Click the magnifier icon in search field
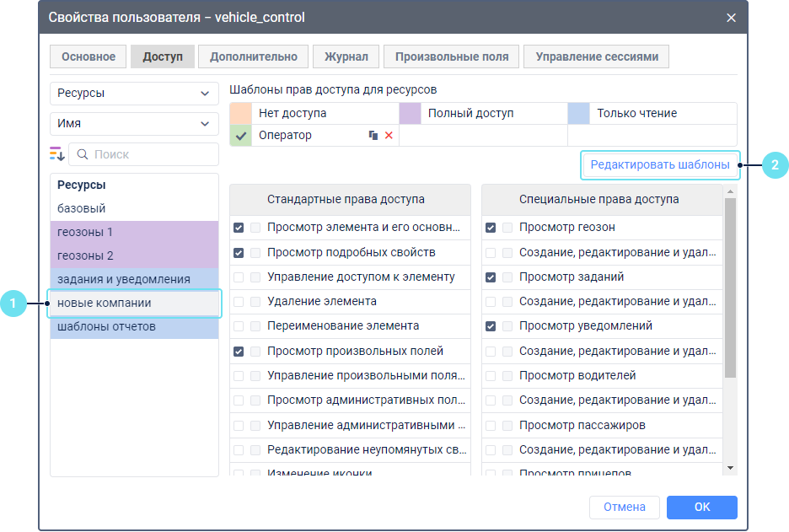The image size is (789, 532). [x=83, y=154]
